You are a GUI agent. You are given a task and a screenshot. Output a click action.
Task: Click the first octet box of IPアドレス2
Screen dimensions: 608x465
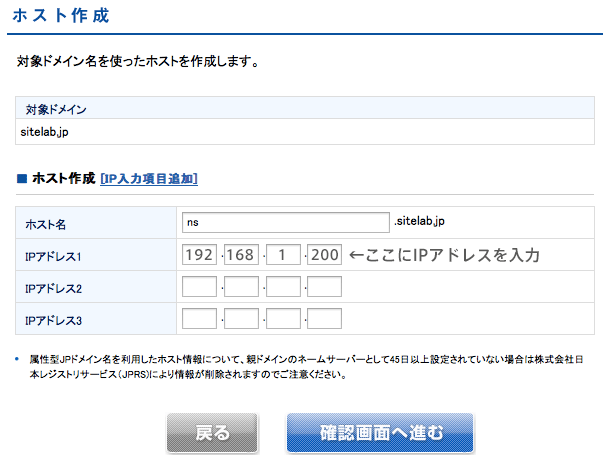[x=200, y=288]
